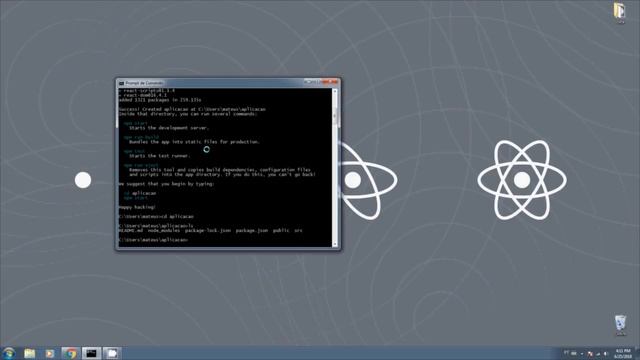The image size is (640, 360).
Task: Click the last command prompt input line
Action: pos(153,240)
